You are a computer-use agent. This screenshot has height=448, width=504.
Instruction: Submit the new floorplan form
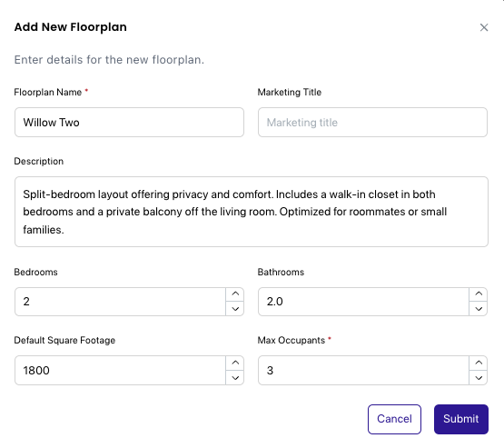(461, 419)
